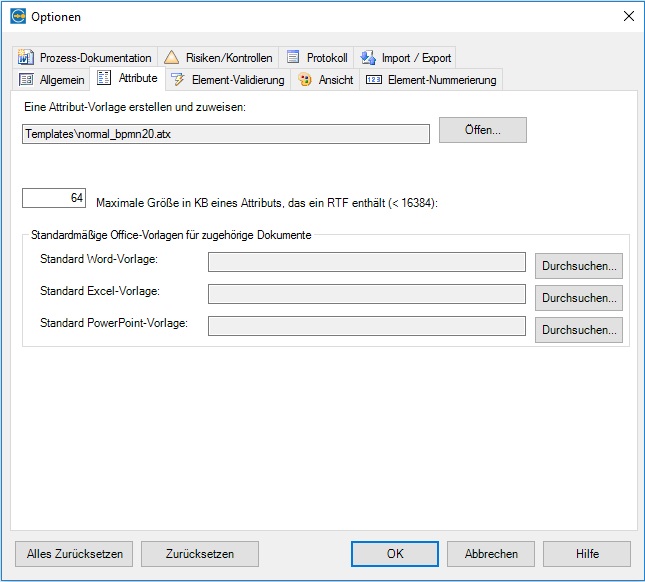
Task: Show the Ansicht tab
Action: click(x=325, y=79)
